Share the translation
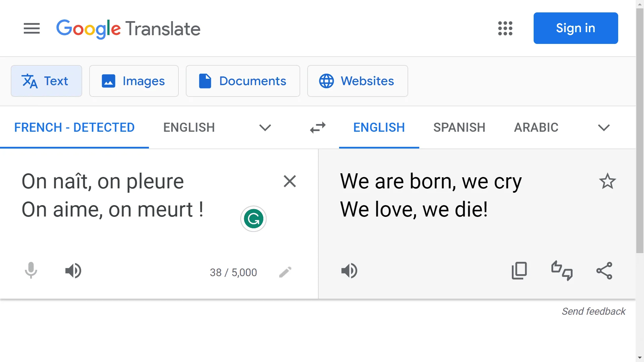This screenshot has height=362, width=644. click(x=604, y=271)
